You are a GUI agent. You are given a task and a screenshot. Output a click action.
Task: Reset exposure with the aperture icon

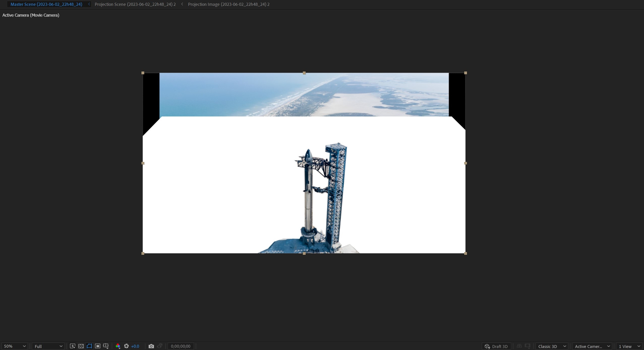[126, 346]
